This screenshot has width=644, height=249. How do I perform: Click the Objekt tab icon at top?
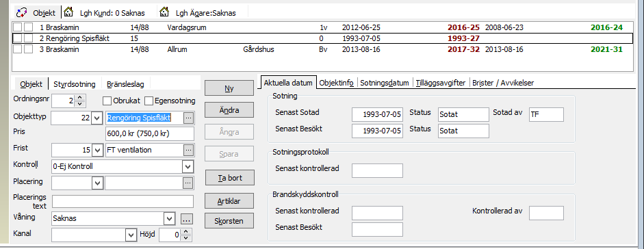tap(21, 12)
